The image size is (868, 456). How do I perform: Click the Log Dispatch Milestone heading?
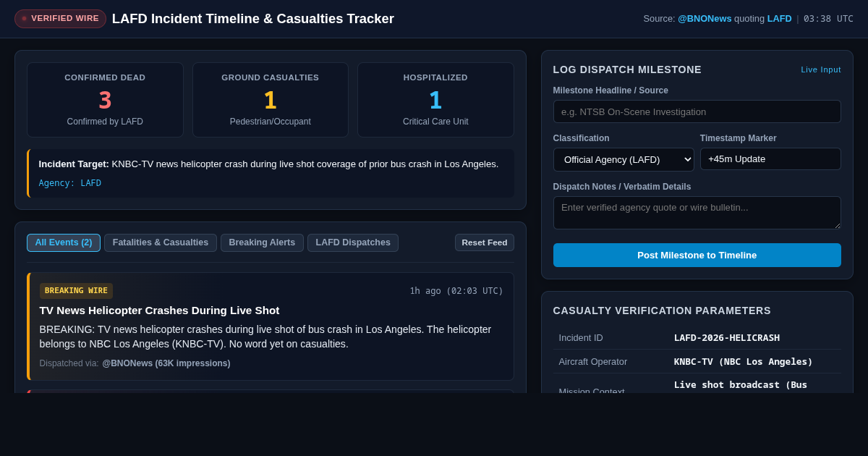(x=627, y=69)
